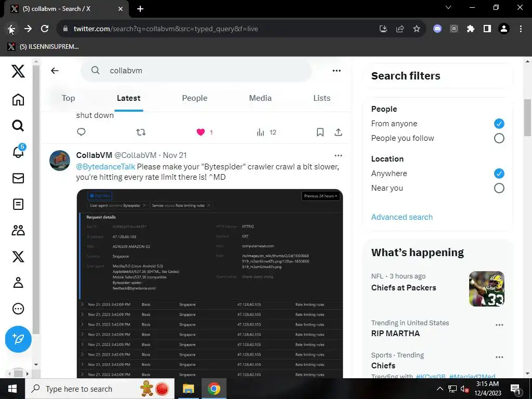
Task: Open Notifications bell with 5 badge
Action: click(x=19, y=151)
